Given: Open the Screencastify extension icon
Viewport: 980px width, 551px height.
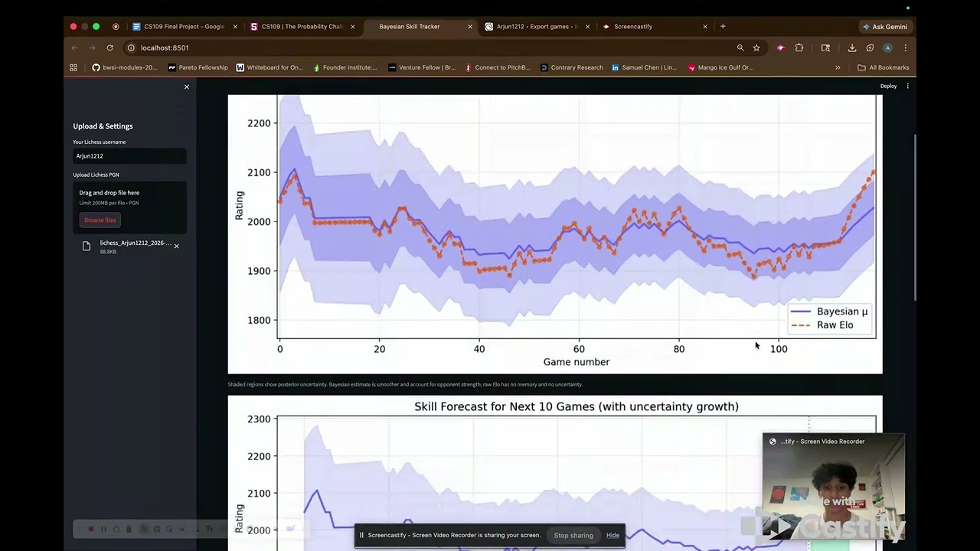Looking at the screenshot, I should tap(780, 47).
